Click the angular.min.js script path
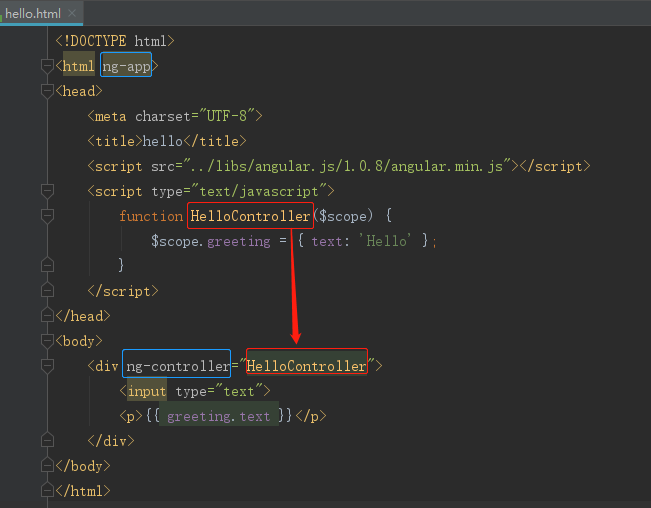651x508 pixels. (x=347, y=166)
